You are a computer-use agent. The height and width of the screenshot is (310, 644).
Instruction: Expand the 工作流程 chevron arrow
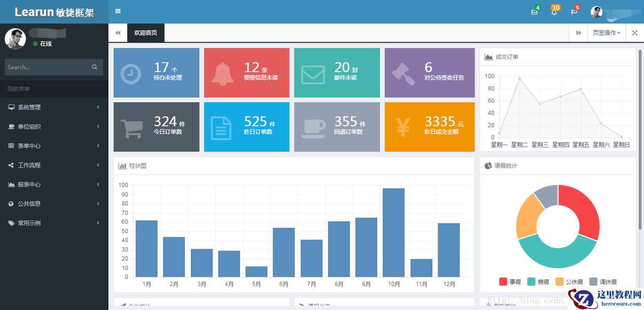click(98, 165)
